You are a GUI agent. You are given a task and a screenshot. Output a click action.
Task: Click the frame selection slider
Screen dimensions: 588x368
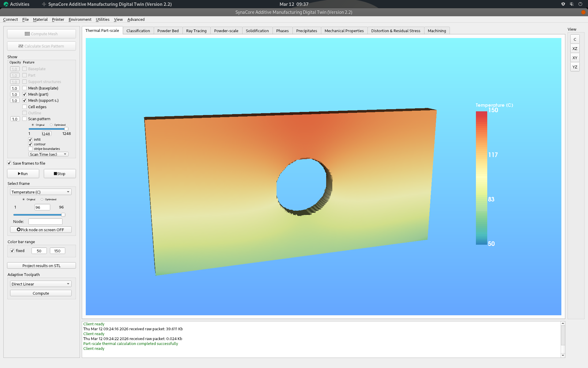(x=39, y=215)
